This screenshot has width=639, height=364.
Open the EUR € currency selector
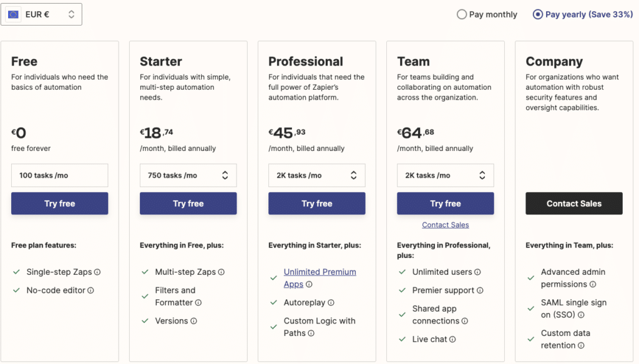[42, 14]
